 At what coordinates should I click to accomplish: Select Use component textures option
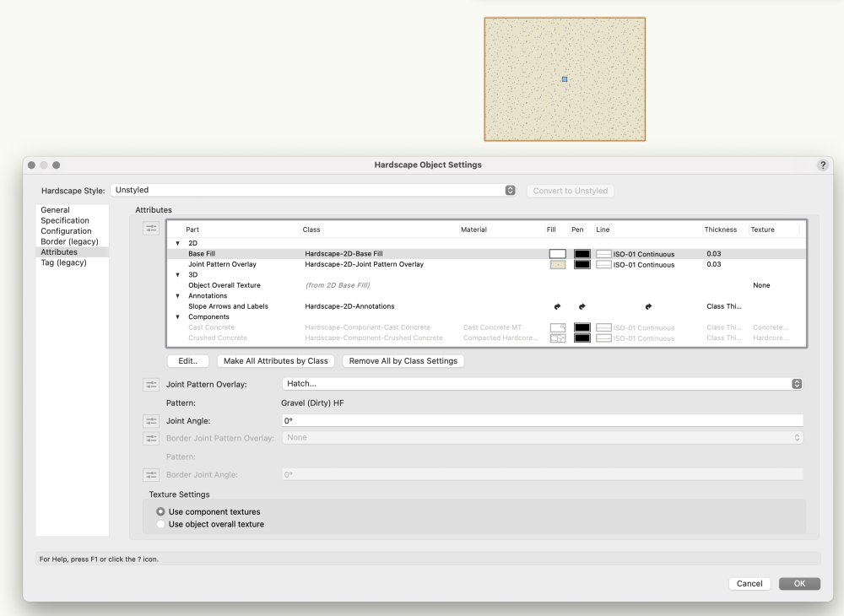pyautogui.click(x=160, y=512)
